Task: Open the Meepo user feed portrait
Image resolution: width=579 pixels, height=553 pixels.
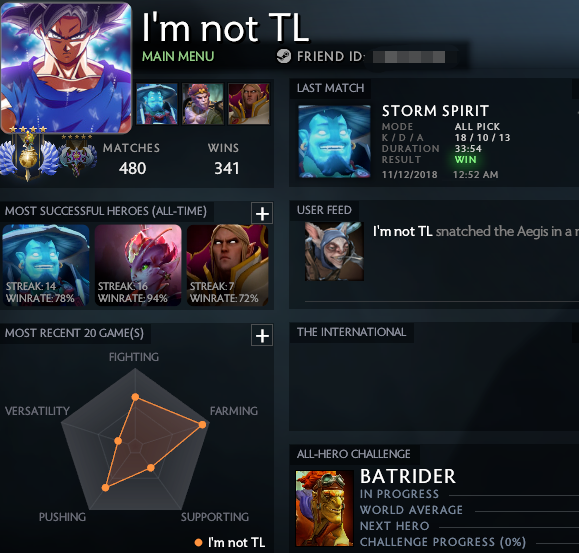Action: pyautogui.click(x=334, y=251)
